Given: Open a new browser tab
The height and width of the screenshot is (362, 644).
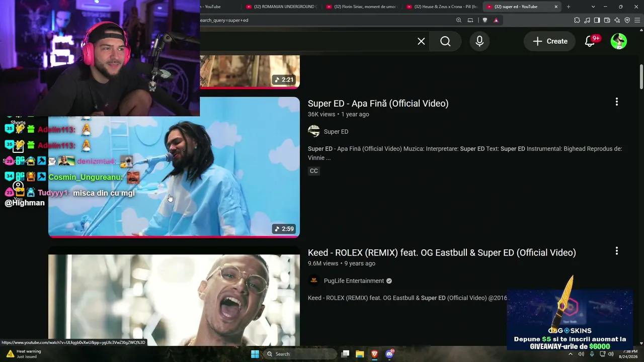Looking at the screenshot, I should point(569,7).
